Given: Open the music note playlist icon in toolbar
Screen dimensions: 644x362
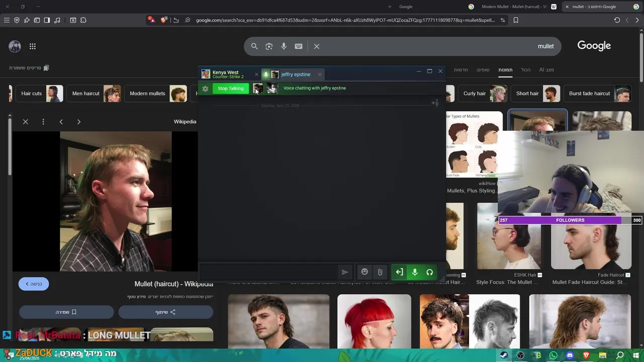Looking at the screenshot, I should (x=57, y=20).
